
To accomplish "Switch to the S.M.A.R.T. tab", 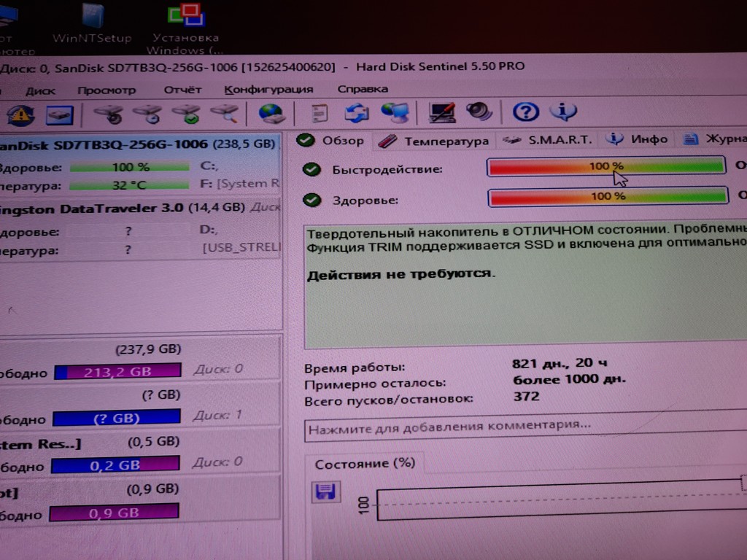I will coord(547,140).
